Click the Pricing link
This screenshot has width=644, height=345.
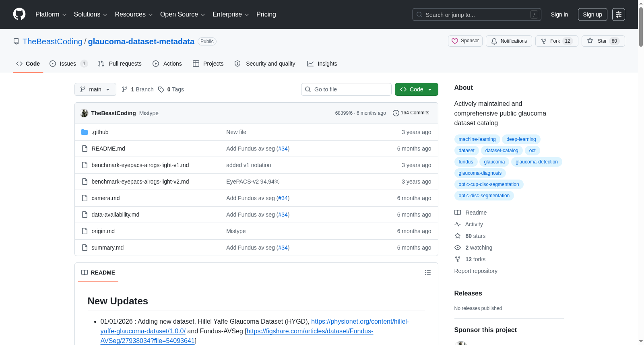coord(266,14)
